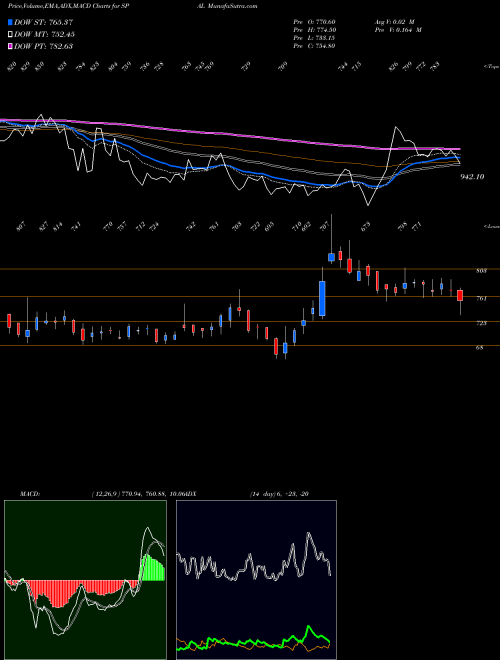Click the 723 price level label
500x660 pixels.
click(x=481, y=323)
